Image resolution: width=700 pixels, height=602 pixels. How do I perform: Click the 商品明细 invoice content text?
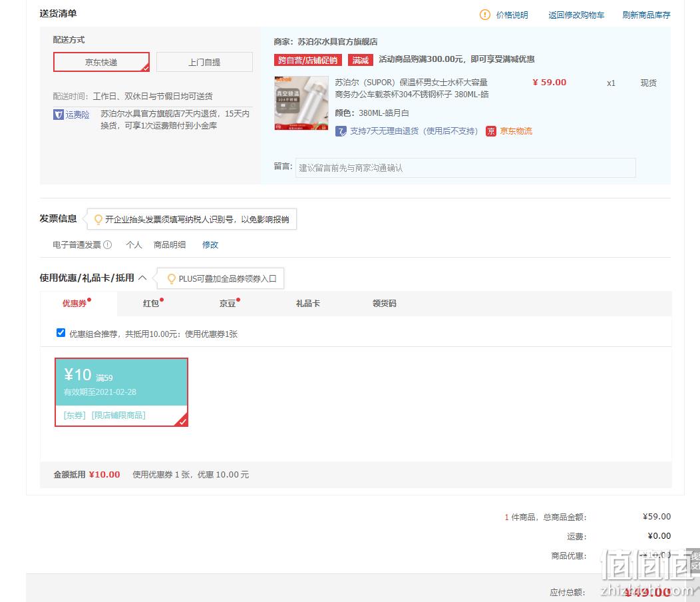tap(170, 245)
